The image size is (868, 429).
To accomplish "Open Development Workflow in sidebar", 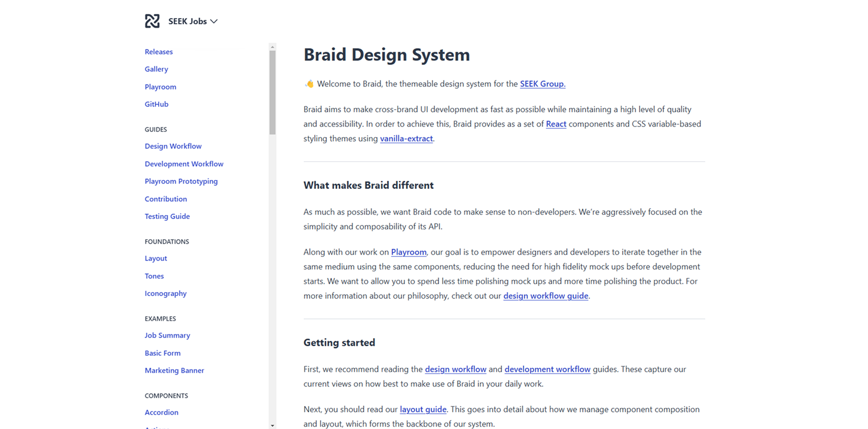I will tap(184, 164).
